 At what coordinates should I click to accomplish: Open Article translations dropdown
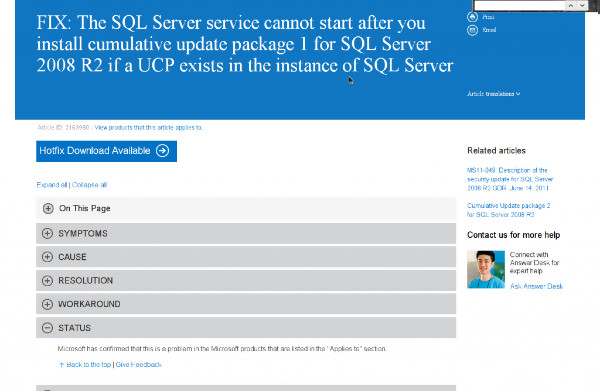tap(494, 94)
